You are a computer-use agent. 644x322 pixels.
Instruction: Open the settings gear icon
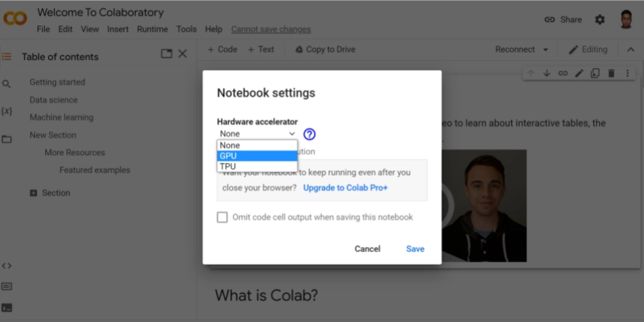pyautogui.click(x=600, y=19)
